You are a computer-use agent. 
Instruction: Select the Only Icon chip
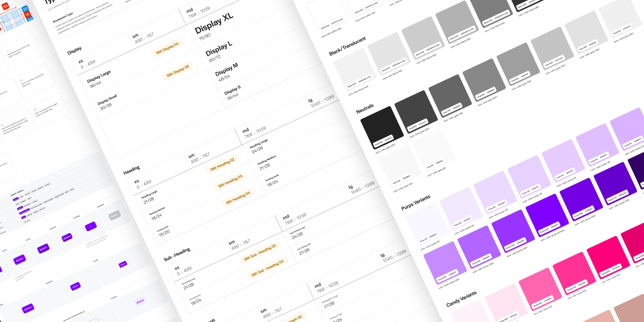(x=42, y=209)
